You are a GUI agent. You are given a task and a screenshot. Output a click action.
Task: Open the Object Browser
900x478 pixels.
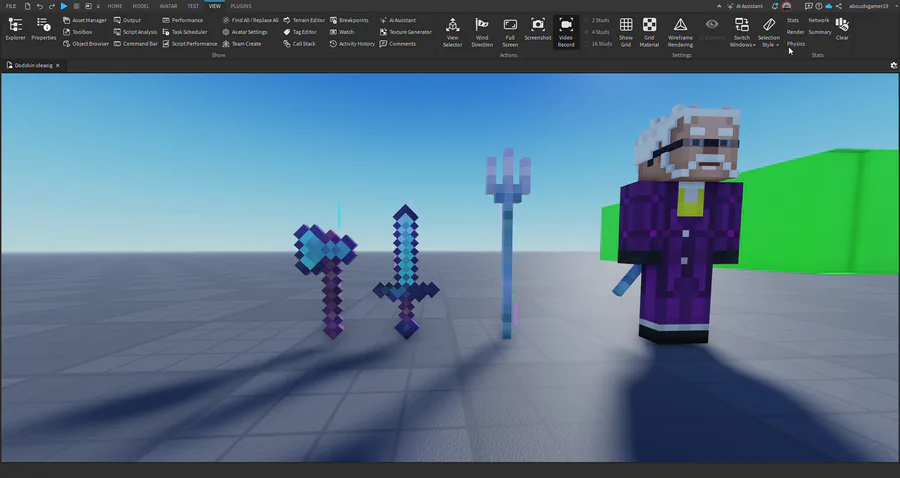point(86,44)
